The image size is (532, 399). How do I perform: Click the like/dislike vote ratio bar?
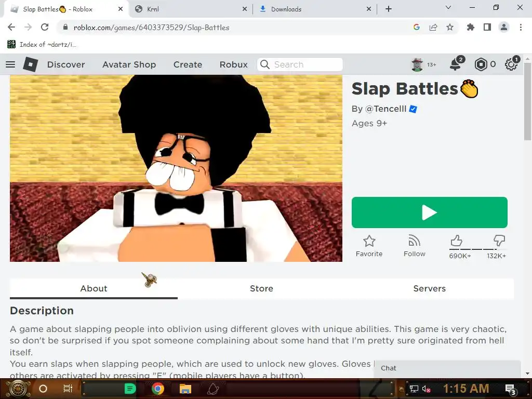[477, 249]
